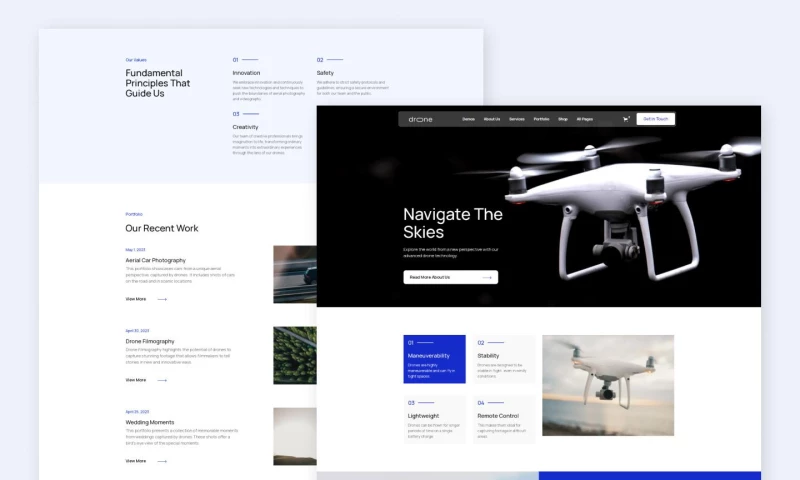
Task: Click Read More About Us button
Action: [x=451, y=277]
